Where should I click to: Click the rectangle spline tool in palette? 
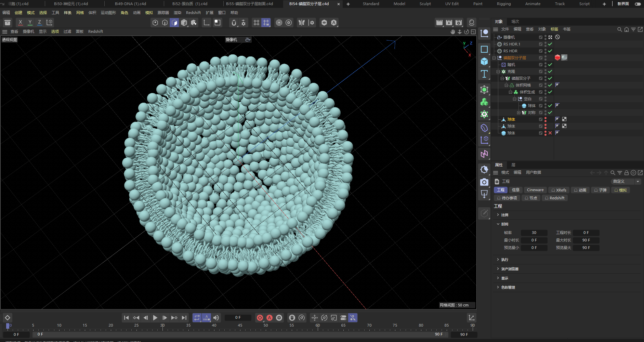[x=484, y=49]
